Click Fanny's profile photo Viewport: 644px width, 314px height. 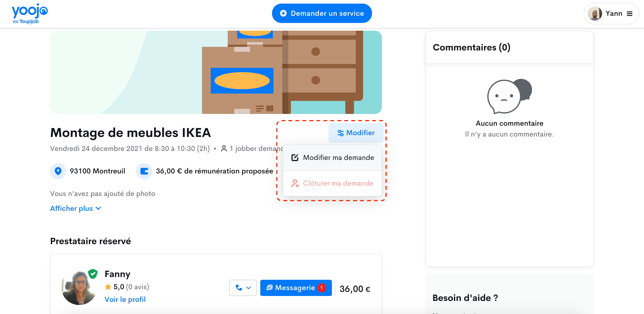pos(79,287)
